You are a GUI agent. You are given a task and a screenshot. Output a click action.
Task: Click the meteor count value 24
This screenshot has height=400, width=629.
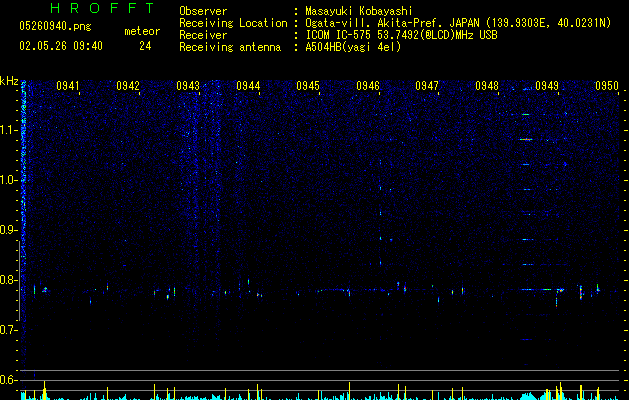pos(145,46)
